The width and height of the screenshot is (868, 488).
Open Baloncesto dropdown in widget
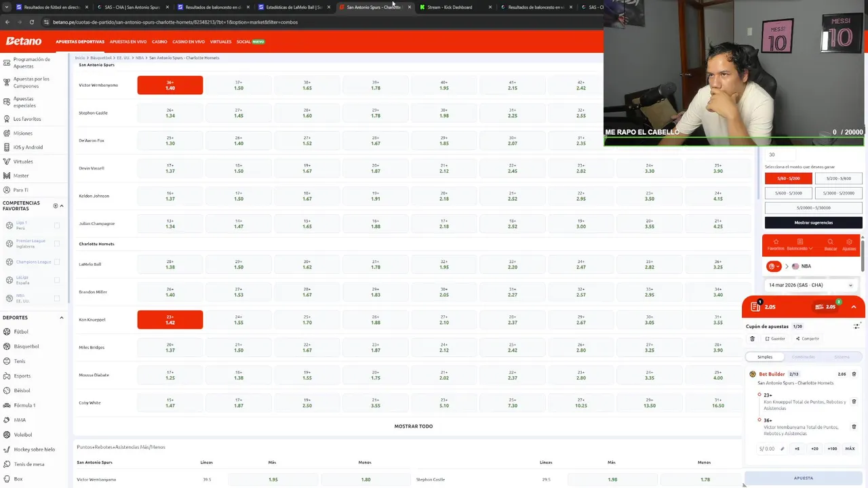(x=800, y=244)
